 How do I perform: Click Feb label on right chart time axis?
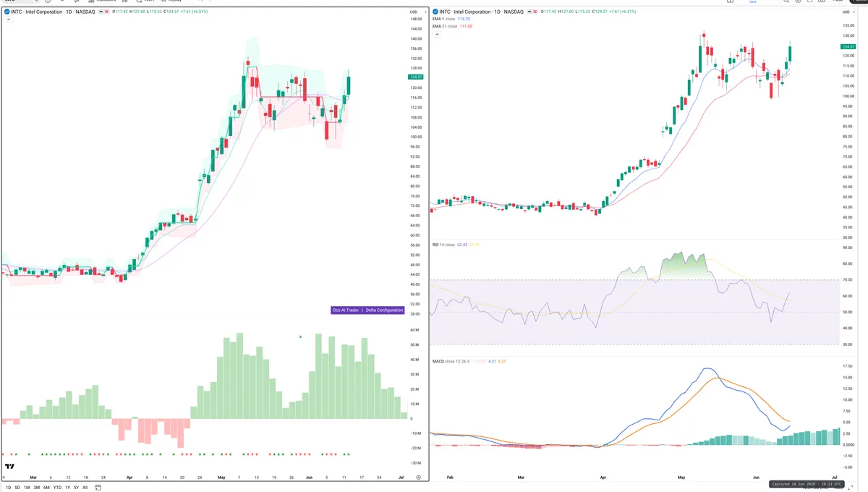(x=449, y=478)
